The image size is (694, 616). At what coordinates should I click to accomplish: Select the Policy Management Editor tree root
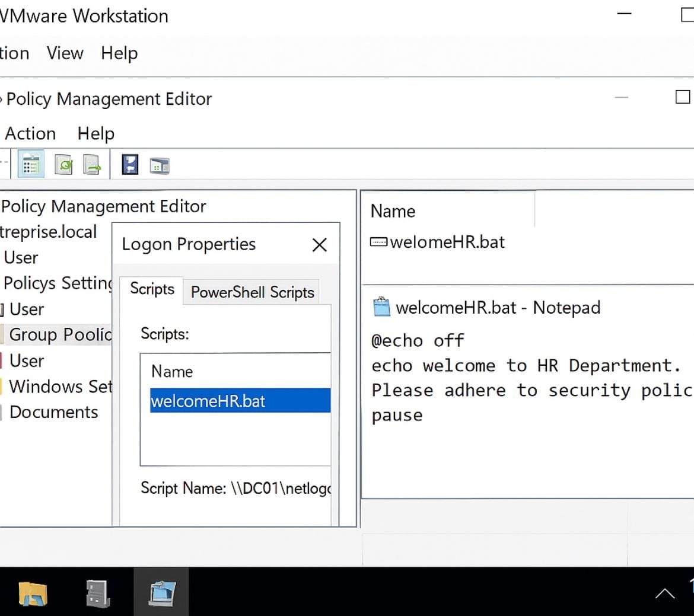point(104,206)
